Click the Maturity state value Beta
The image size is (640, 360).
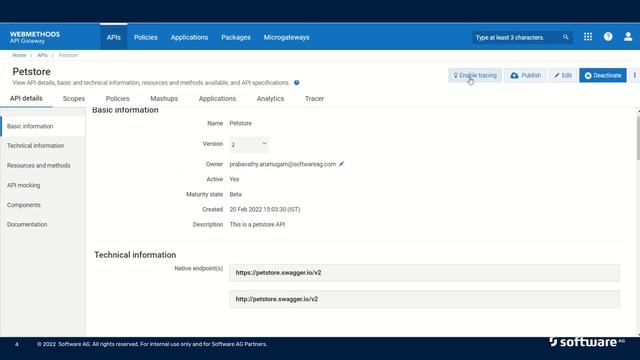236,194
